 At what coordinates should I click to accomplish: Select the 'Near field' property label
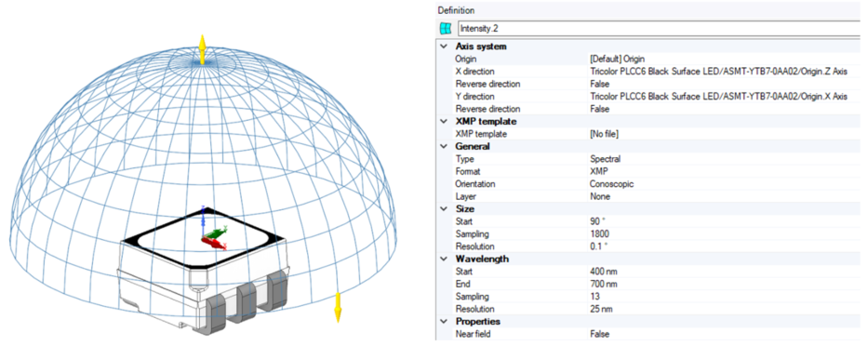coord(473,334)
